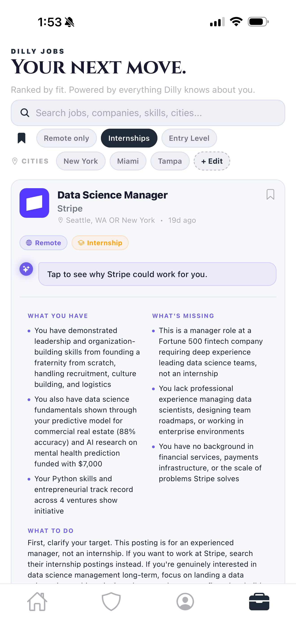Select the Tampa city chip

coord(170,161)
